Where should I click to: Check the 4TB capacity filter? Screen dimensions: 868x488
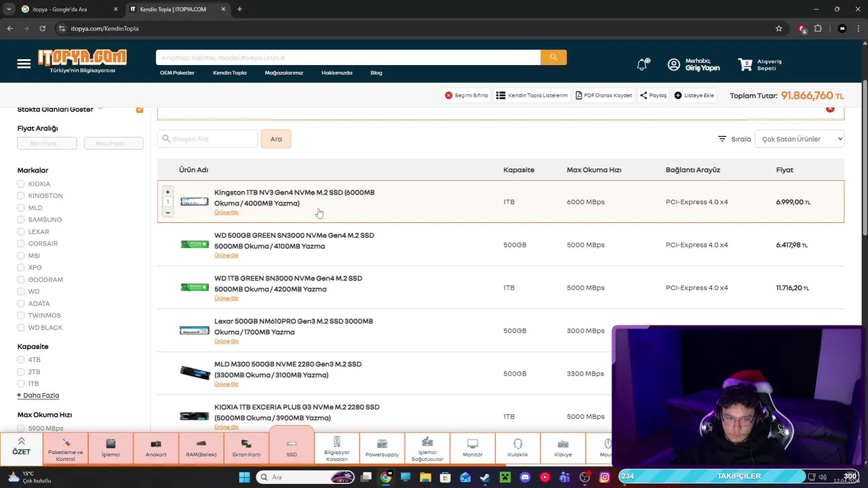click(x=21, y=360)
